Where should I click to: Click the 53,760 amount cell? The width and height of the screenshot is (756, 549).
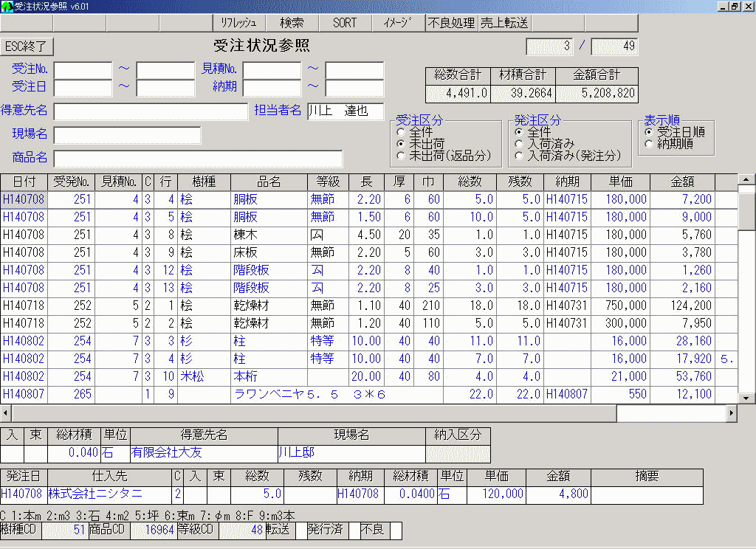pos(682,376)
